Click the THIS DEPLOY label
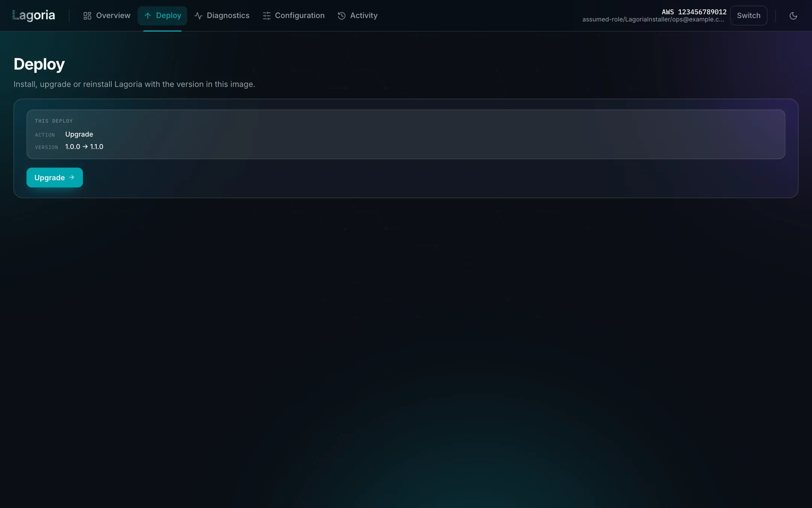This screenshot has height=508, width=812. [x=54, y=121]
